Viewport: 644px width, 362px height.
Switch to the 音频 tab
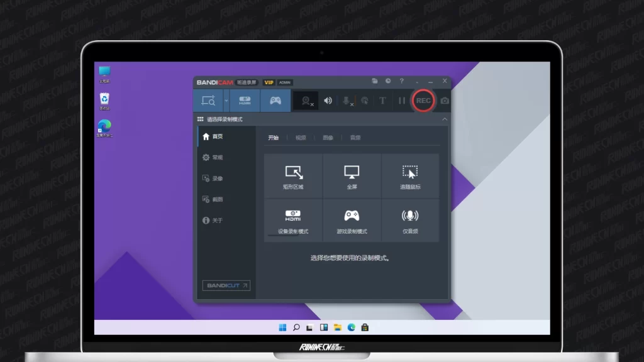(355, 138)
